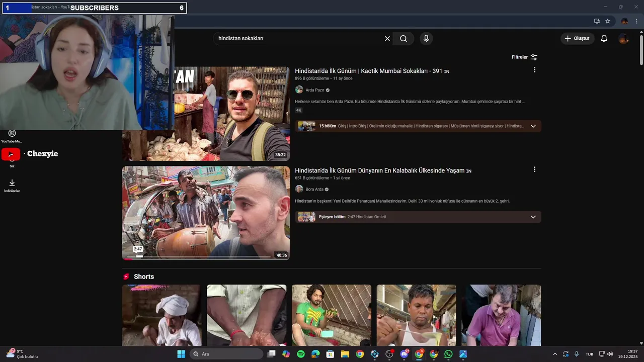This screenshot has height=362, width=644.
Task: Click the Shorts section heading
Action: [143, 277]
